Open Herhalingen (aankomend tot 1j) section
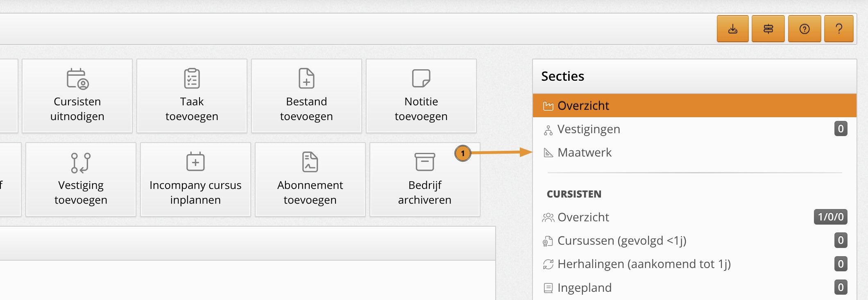 (x=644, y=264)
